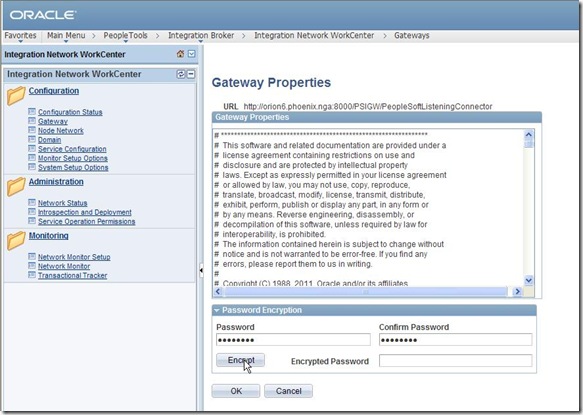Click the page icon beside Network Monitor Setup
Screen dimensions: 583x415
pos(32,257)
